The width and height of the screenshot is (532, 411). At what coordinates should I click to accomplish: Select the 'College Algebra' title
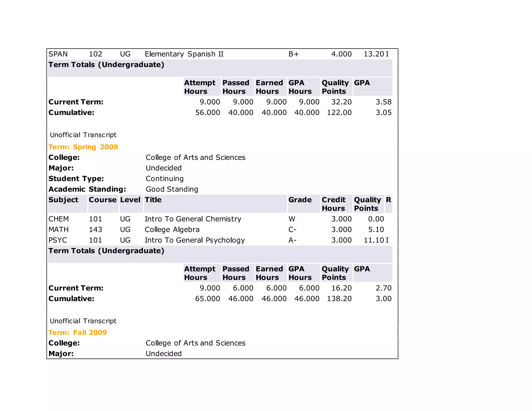point(172,230)
